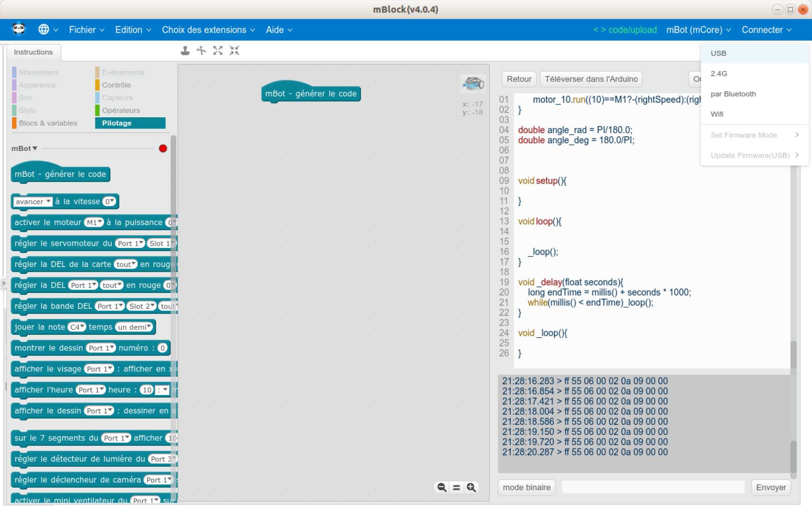This screenshot has height=506, width=812.
Task: Click the Retour button
Action: pyautogui.click(x=519, y=79)
